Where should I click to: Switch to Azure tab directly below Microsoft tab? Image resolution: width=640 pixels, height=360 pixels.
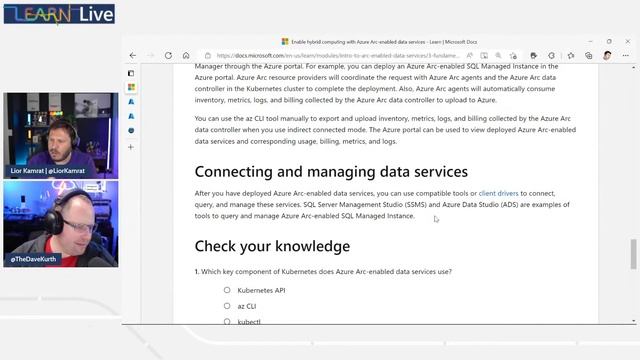131,102
